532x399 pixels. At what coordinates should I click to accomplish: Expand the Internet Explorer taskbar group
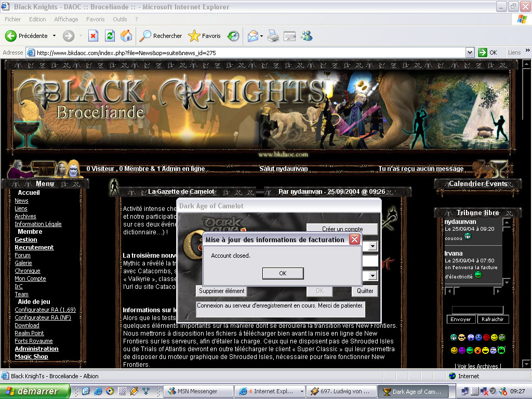302,391
